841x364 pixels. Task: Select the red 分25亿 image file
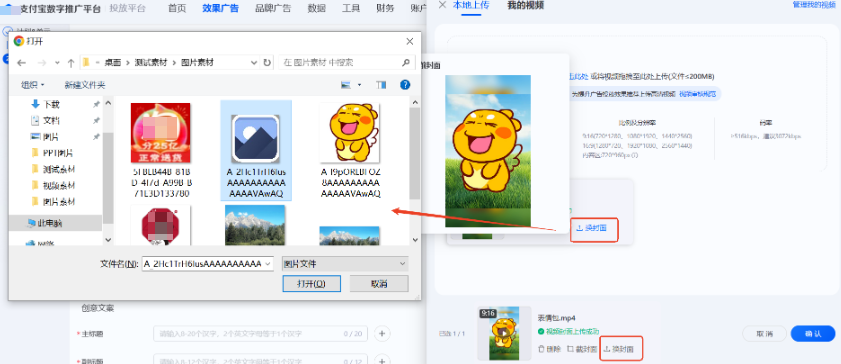(160, 150)
